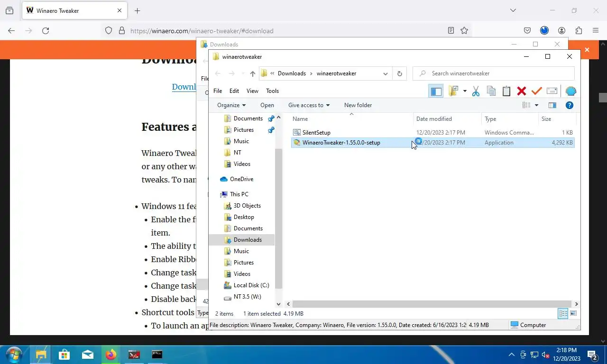Open help with the blue question mark
607x364 pixels.
coord(570,105)
